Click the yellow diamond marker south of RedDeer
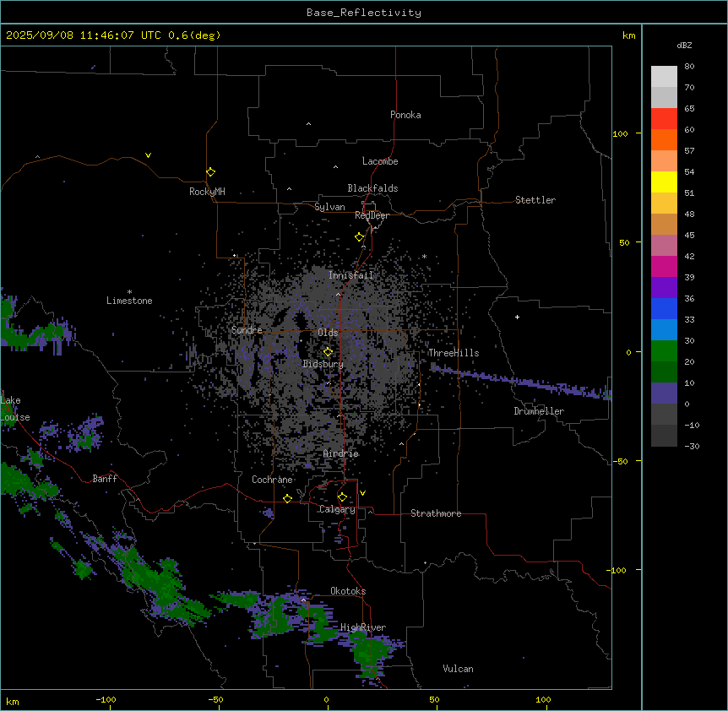 click(360, 237)
